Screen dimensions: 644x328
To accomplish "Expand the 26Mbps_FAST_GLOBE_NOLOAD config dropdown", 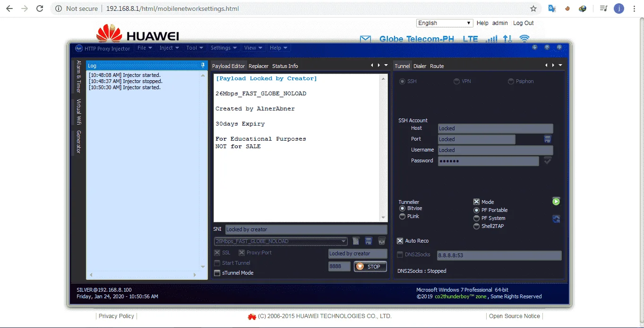I will [343, 241].
